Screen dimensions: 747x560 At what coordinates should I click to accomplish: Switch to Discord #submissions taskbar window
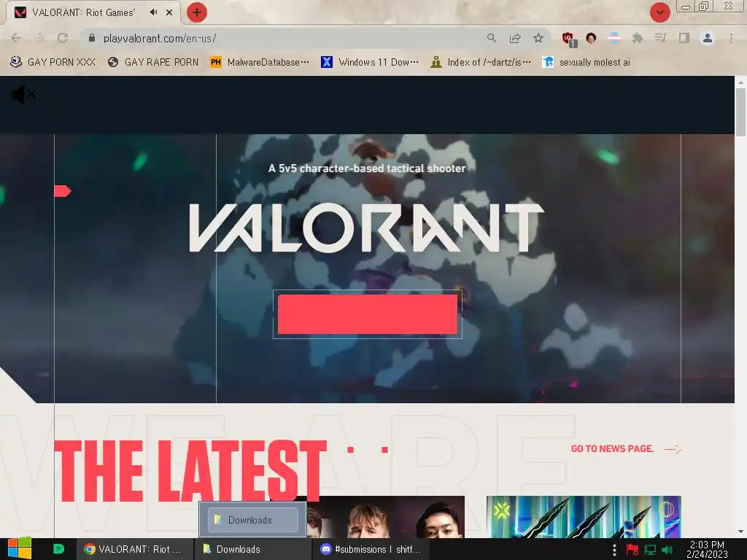coord(371,549)
